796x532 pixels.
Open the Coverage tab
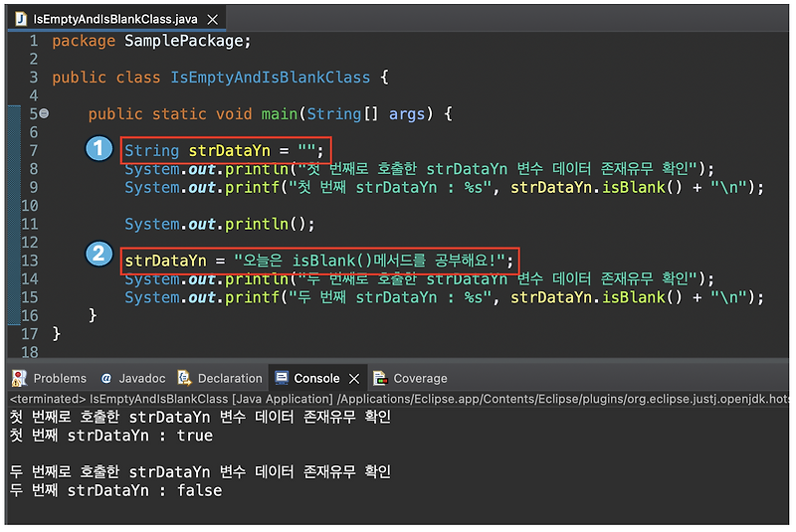[x=410, y=379]
